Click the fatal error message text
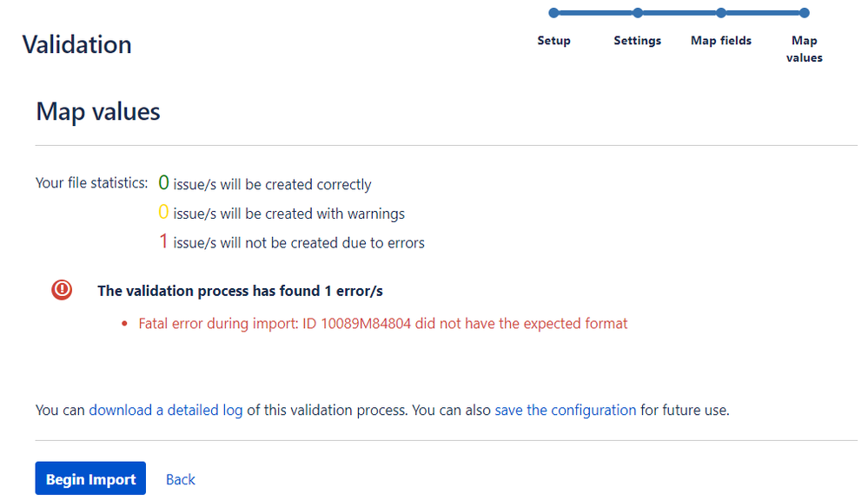The width and height of the screenshot is (868, 500). [383, 324]
